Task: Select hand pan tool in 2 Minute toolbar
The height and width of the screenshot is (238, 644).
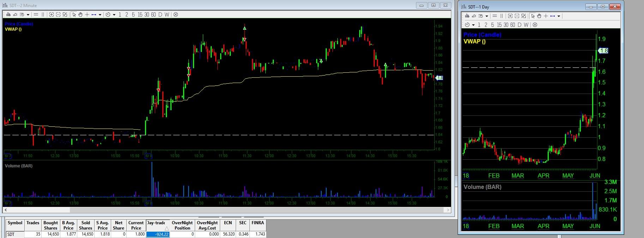Action: click(x=80, y=14)
